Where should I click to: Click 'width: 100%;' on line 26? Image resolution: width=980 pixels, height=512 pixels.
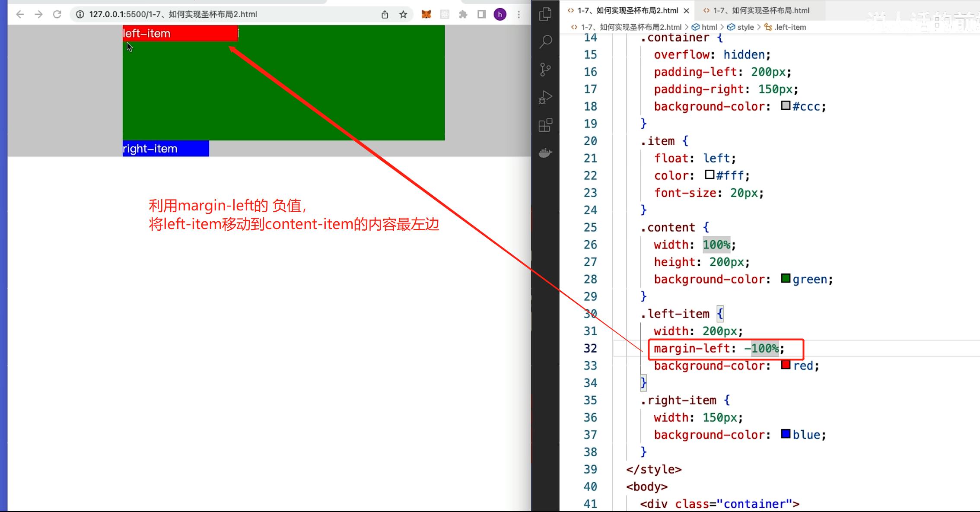(x=695, y=245)
